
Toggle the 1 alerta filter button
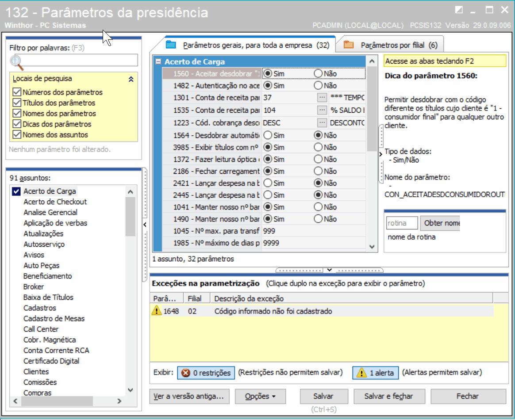pos(376,373)
